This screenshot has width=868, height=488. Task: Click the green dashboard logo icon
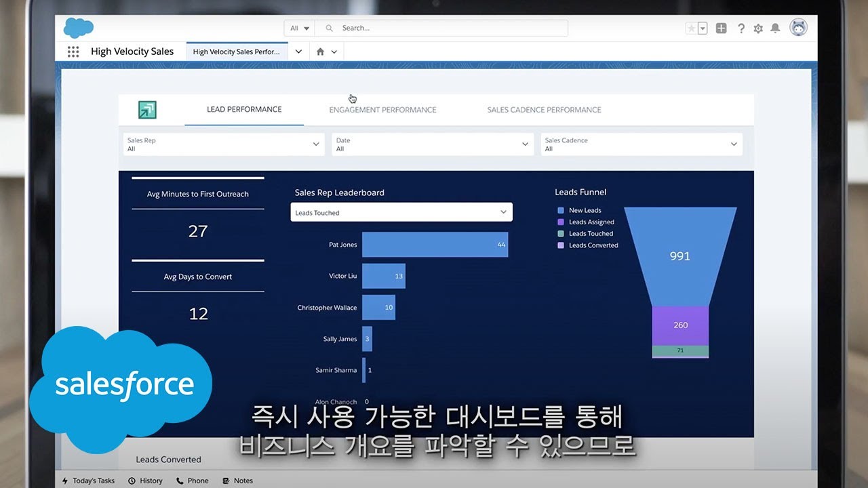point(147,110)
